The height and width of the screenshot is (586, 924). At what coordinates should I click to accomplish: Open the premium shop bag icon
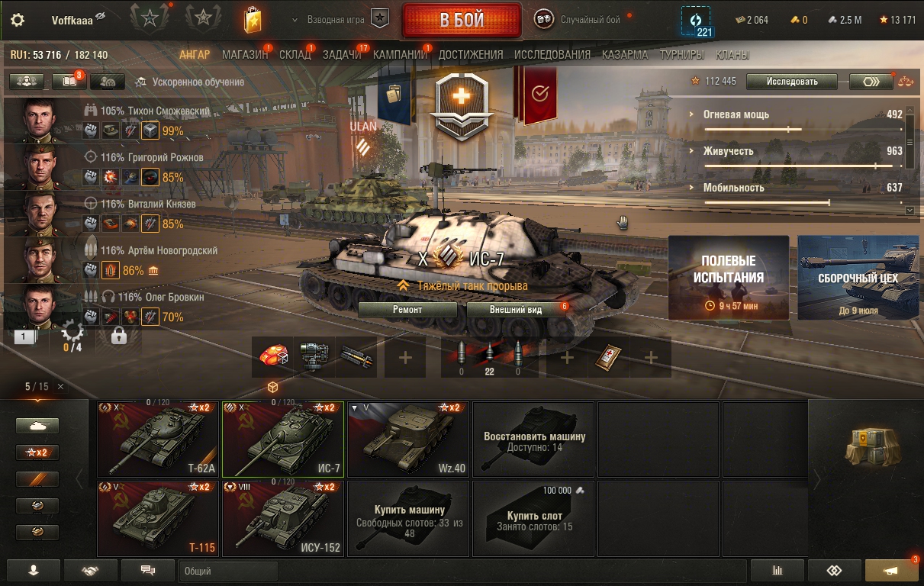(253, 20)
